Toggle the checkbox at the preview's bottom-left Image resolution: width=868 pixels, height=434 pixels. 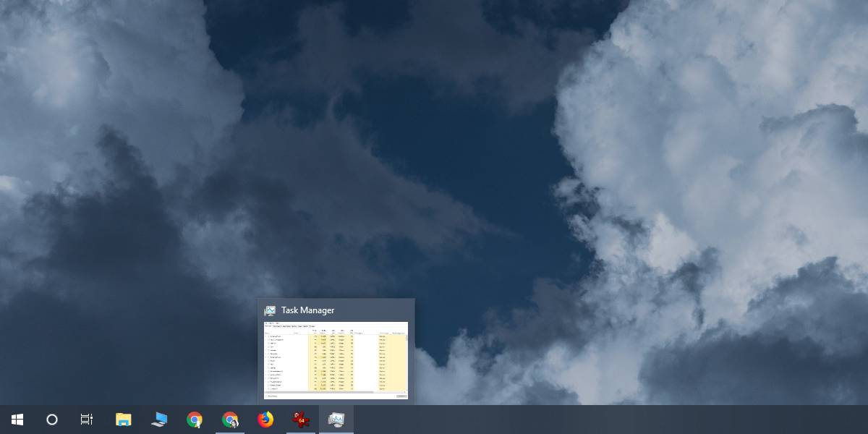click(268, 396)
